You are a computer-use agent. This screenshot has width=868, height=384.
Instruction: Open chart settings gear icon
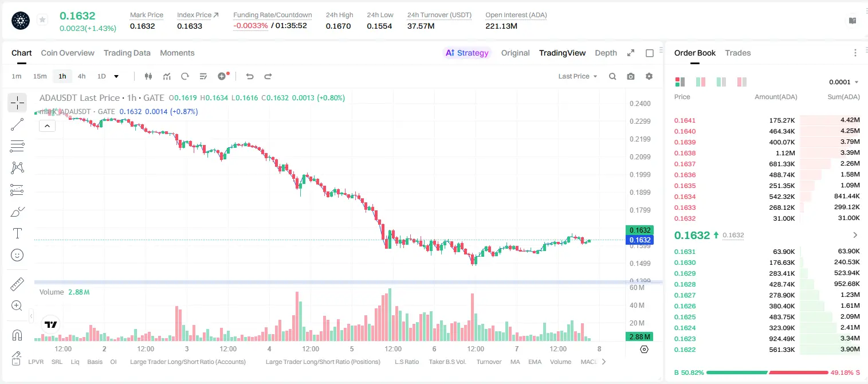click(x=649, y=76)
